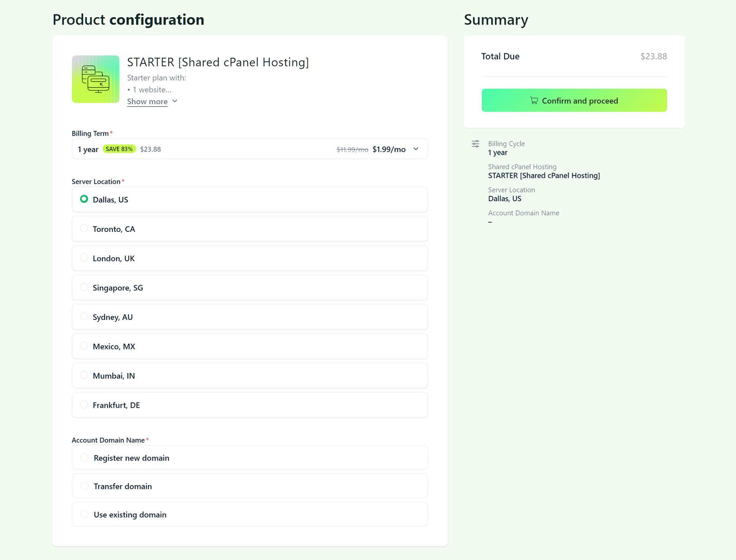Click the Total Due amount $23.88
This screenshot has height=560, width=736.
click(x=653, y=56)
